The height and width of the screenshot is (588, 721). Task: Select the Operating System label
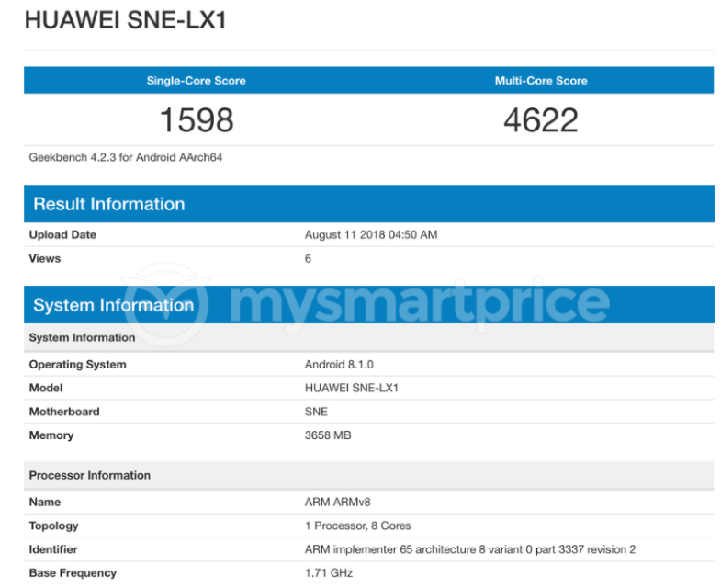point(77,365)
